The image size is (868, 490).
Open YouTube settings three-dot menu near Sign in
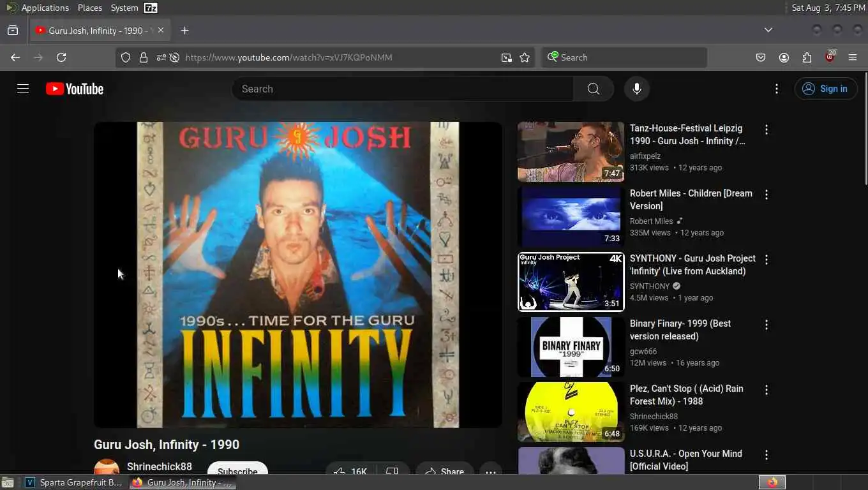pyautogui.click(x=777, y=89)
